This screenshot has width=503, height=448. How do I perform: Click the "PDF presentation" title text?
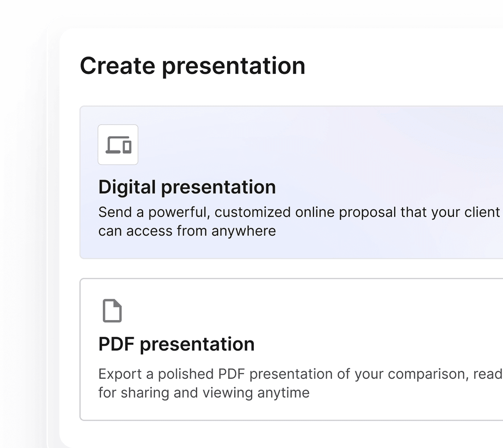tap(176, 344)
